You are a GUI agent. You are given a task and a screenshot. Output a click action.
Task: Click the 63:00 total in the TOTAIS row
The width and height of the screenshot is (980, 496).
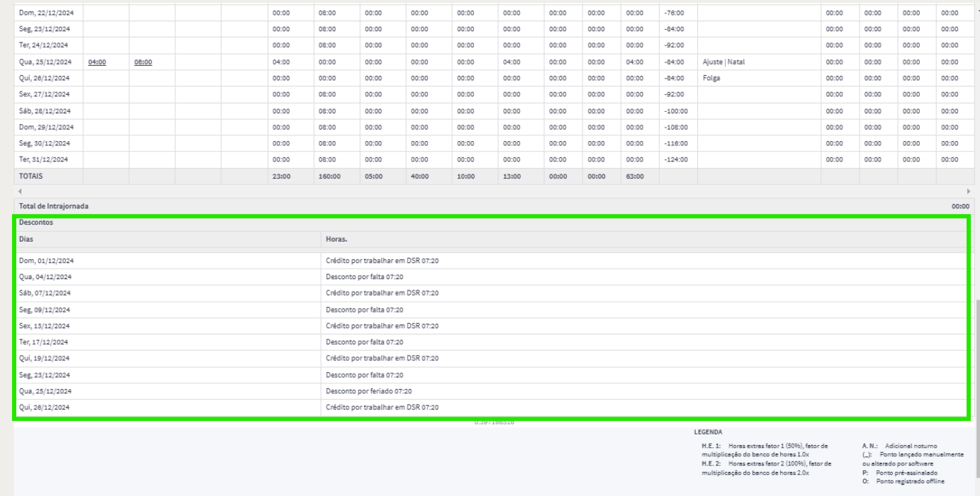pos(635,176)
